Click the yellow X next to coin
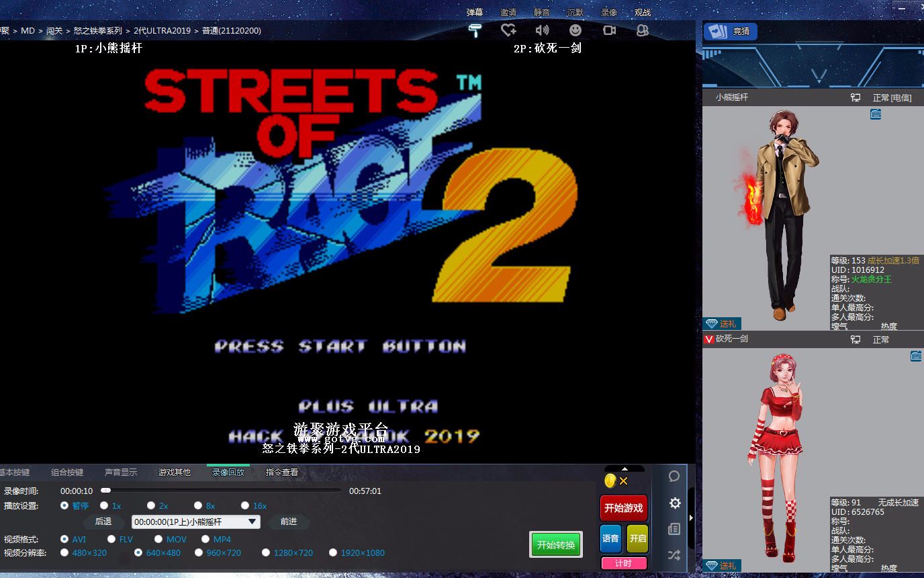 (x=624, y=481)
